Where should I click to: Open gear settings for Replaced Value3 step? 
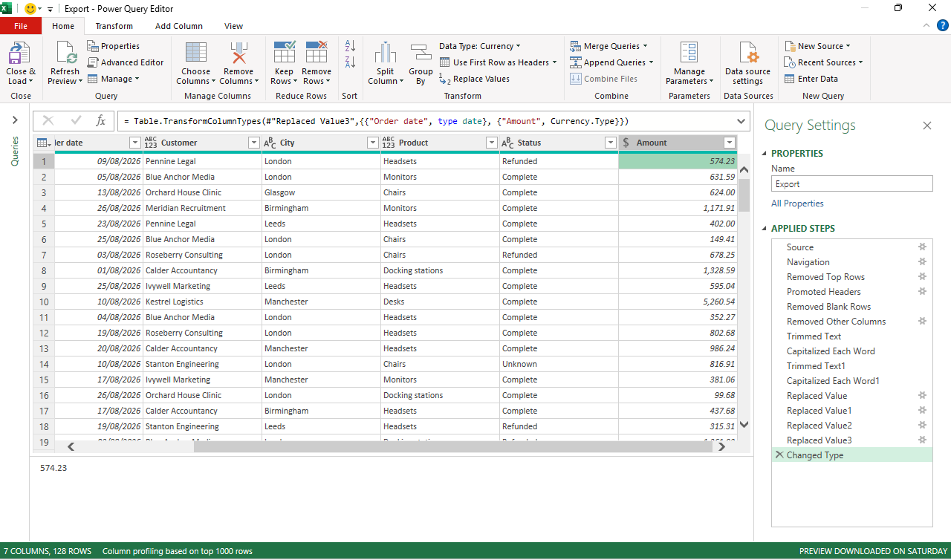[923, 440]
